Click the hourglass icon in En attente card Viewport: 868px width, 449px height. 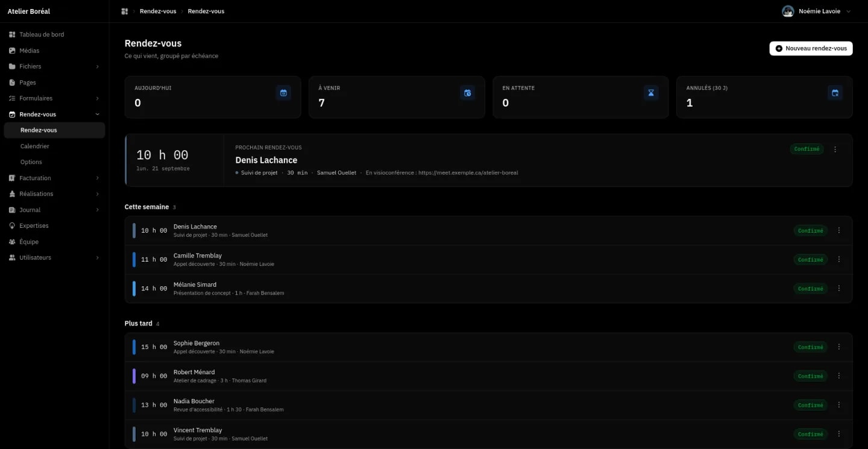(x=651, y=93)
